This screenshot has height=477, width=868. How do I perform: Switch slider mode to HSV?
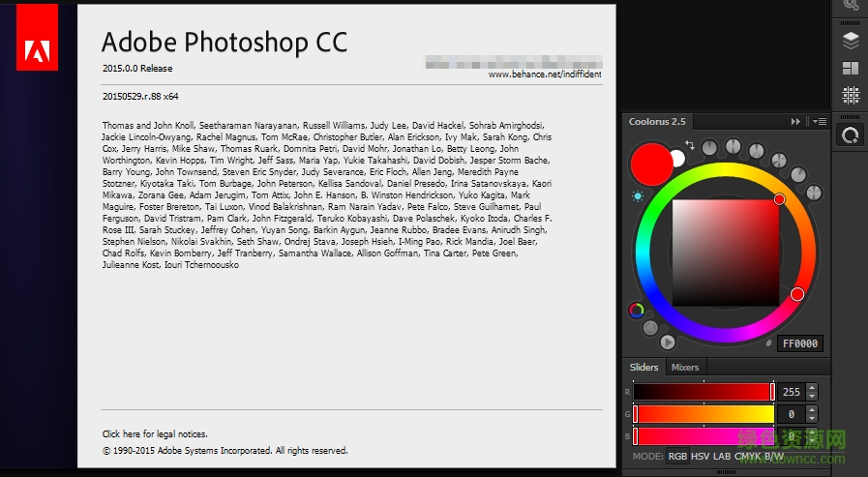coord(700,456)
